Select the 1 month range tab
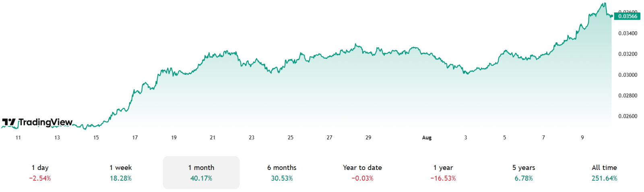Image resolution: width=644 pixels, height=192 pixels. [201, 172]
